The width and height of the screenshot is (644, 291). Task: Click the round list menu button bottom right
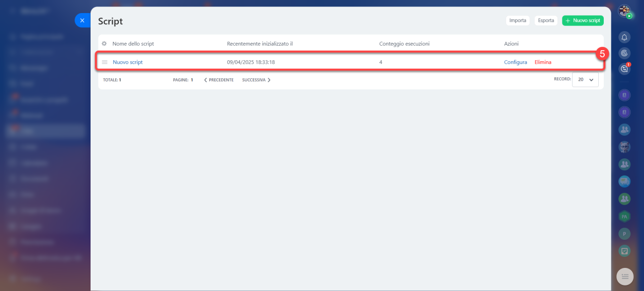tap(625, 276)
